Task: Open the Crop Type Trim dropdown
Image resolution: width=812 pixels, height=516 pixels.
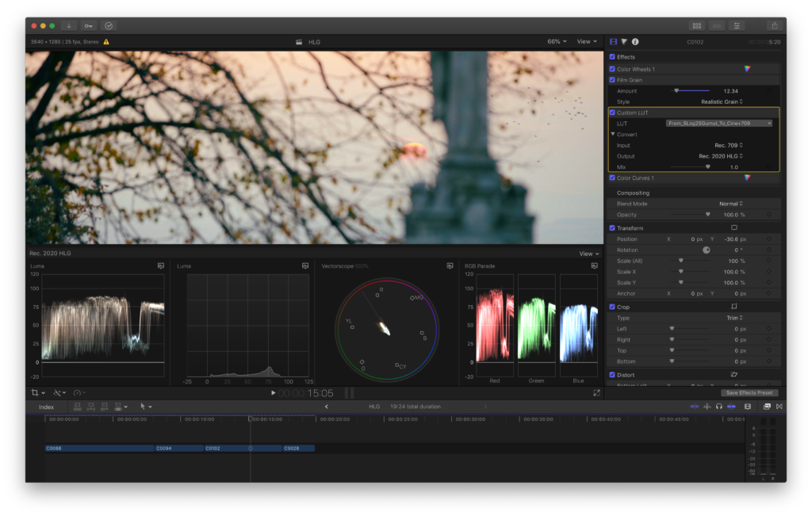Action: click(x=734, y=318)
